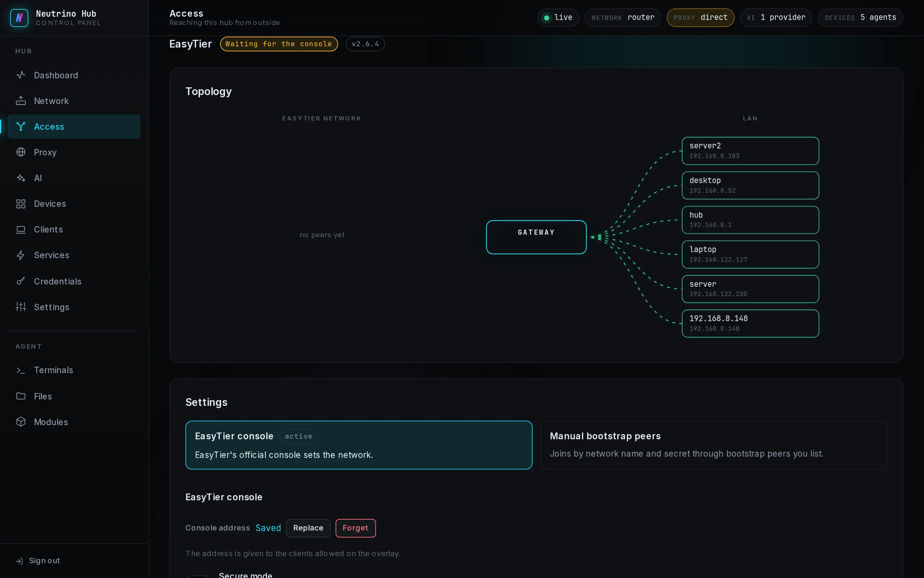The height and width of the screenshot is (578, 924).
Task: Click the Terminals prompt icon
Action: [x=21, y=370]
